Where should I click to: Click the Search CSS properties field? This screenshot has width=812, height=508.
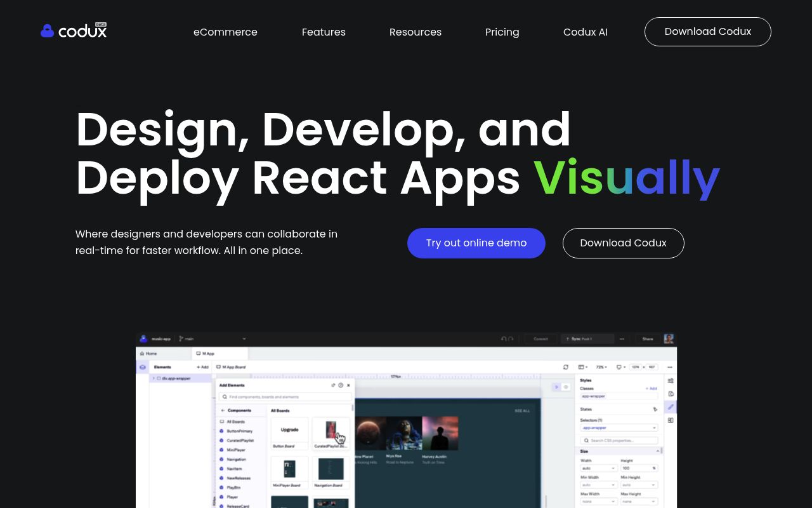(x=619, y=440)
